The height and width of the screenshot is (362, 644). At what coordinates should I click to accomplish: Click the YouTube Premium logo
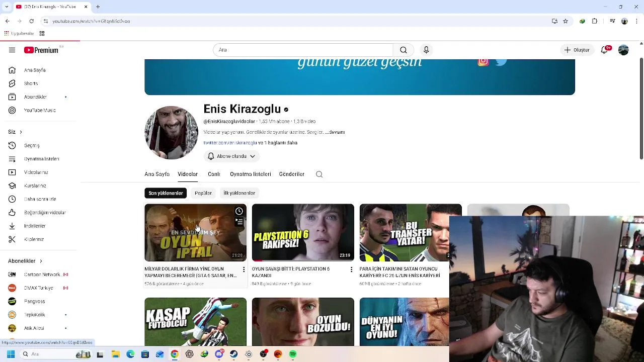pos(42,50)
